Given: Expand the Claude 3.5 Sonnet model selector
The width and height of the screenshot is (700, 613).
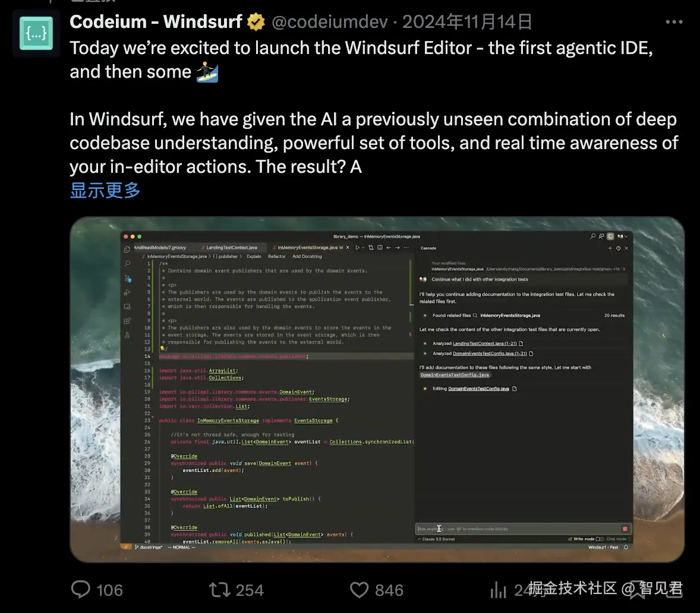Looking at the screenshot, I should pos(436,539).
